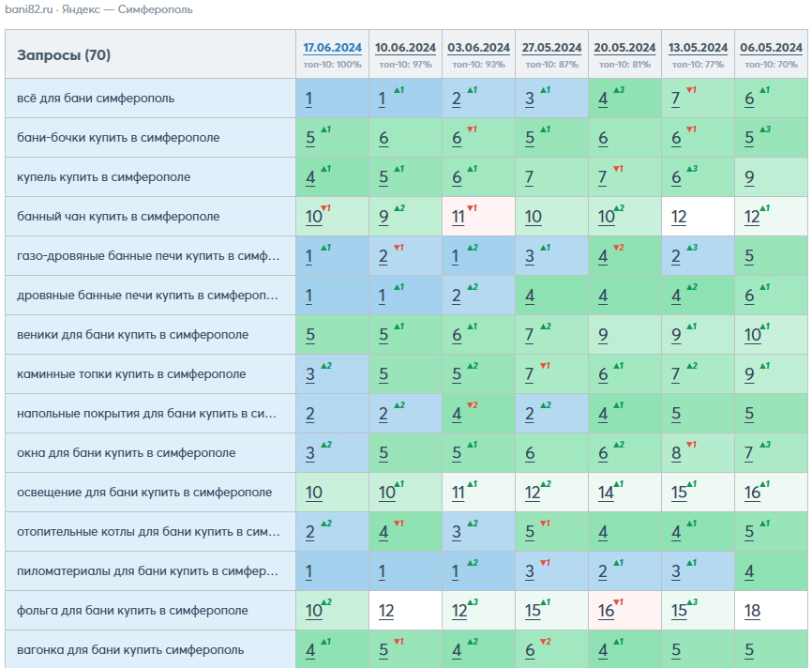Select the 03.06.2024 date header
Image resolution: width=812 pixels, height=668 pixels.
(x=478, y=48)
